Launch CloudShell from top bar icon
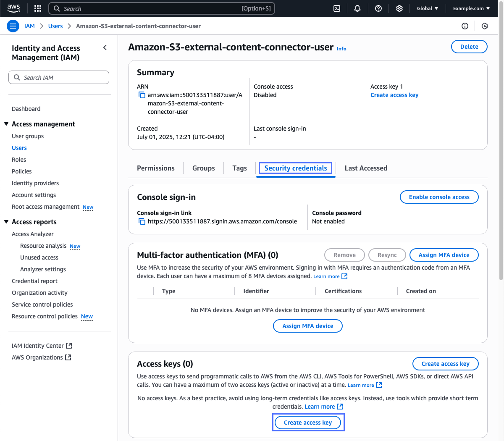The image size is (504, 441). (337, 8)
